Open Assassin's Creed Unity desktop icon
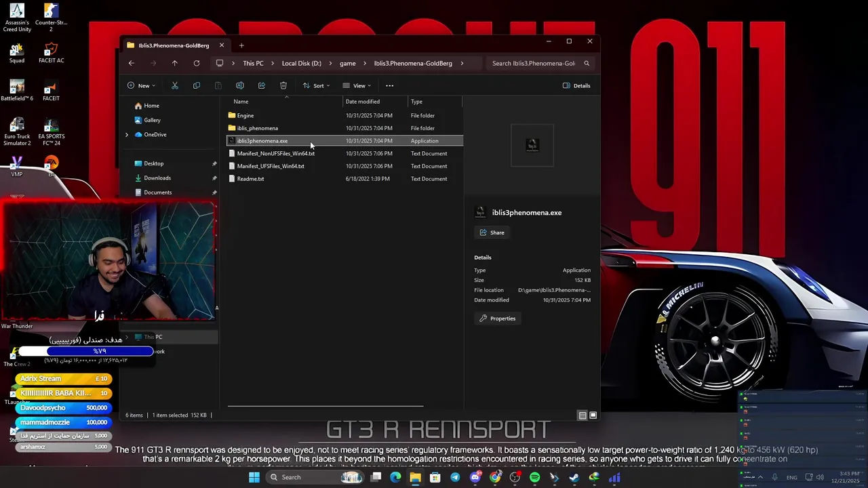The height and width of the screenshot is (488, 868). [x=17, y=18]
